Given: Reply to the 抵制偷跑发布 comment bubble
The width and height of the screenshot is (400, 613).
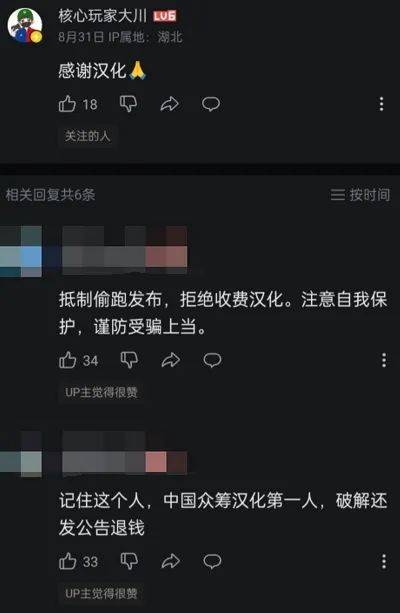Looking at the screenshot, I should click(x=212, y=360).
